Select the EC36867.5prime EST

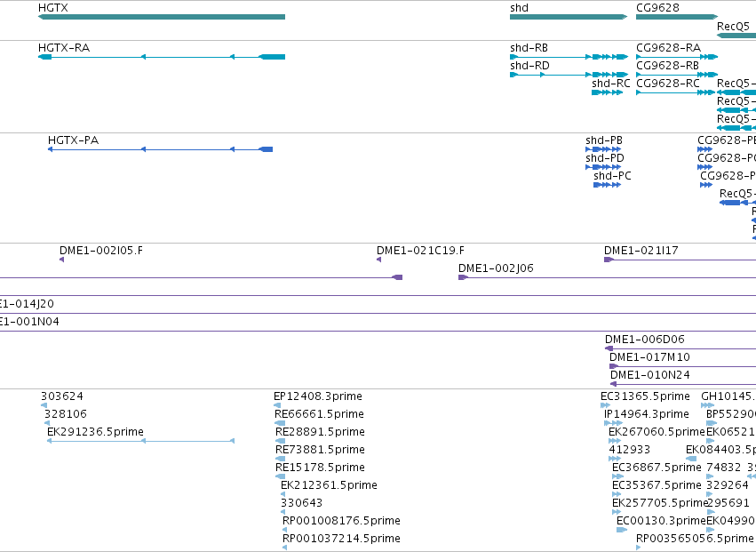(x=617, y=476)
